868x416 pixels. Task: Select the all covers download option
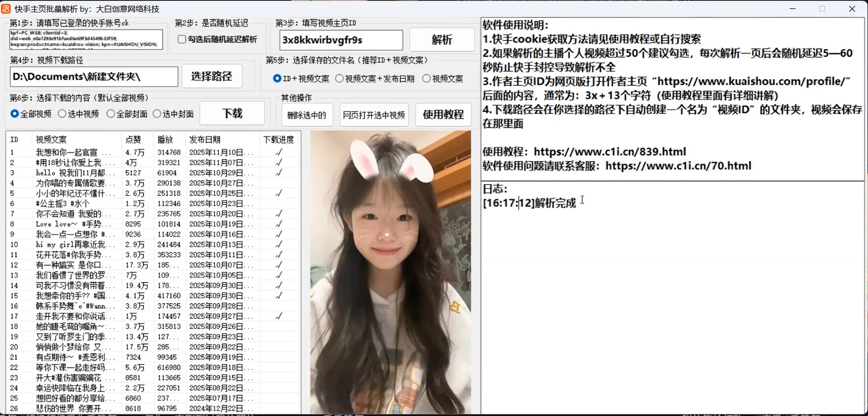click(x=110, y=113)
